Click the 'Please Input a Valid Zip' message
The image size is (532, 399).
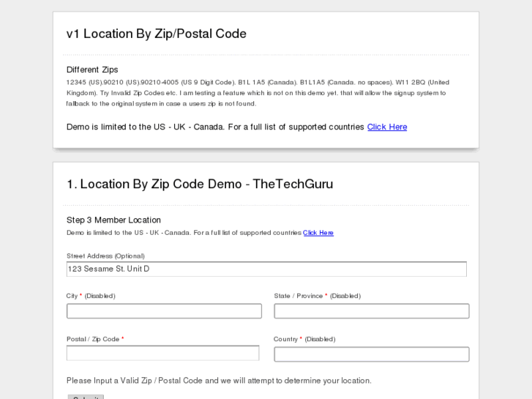(x=219, y=381)
